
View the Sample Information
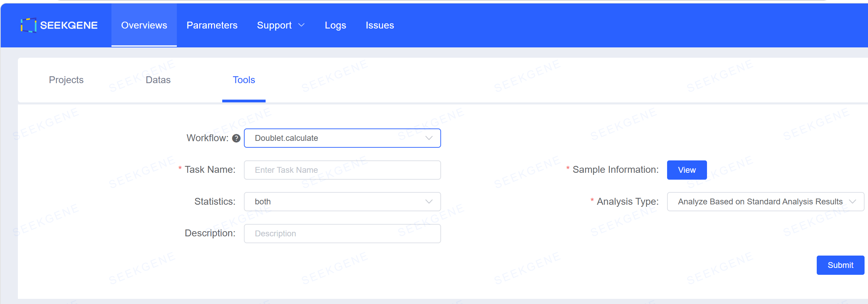pos(687,170)
